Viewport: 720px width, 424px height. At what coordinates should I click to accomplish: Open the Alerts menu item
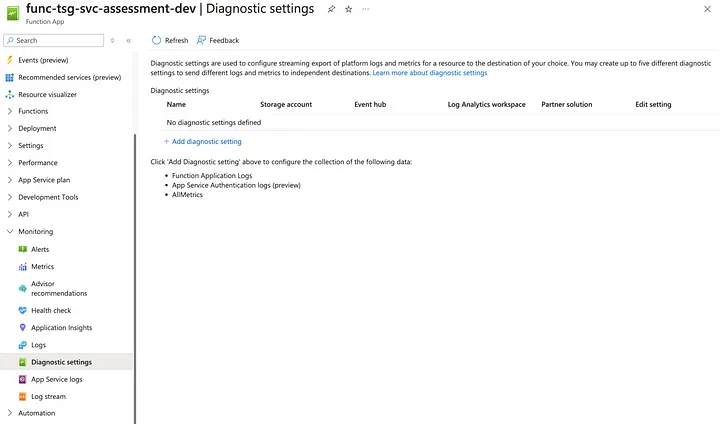pos(40,249)
